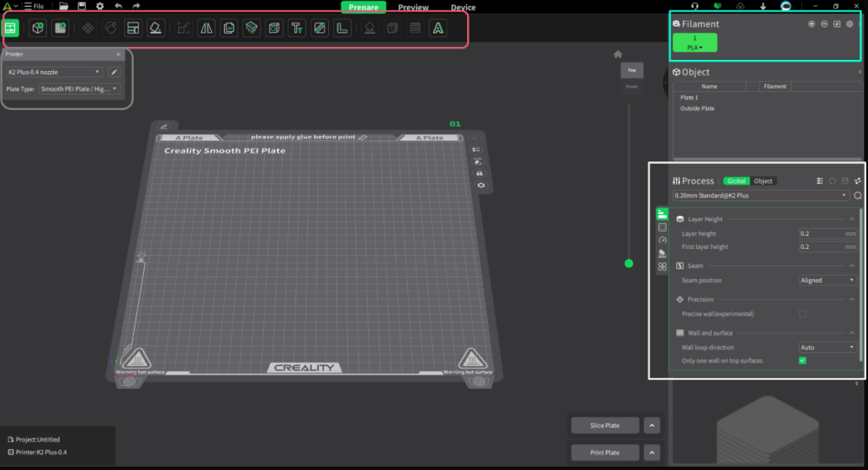Collapse the Layer Height section

[852, 219]
